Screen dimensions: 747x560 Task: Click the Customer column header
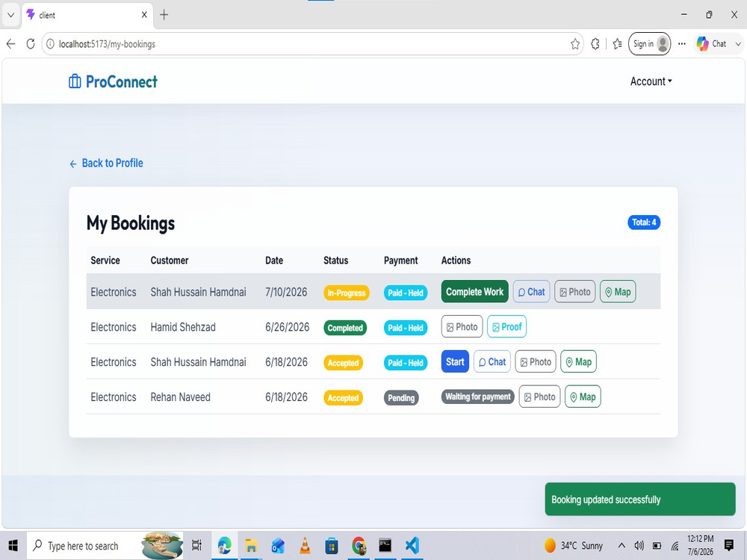tap(169, 261)
